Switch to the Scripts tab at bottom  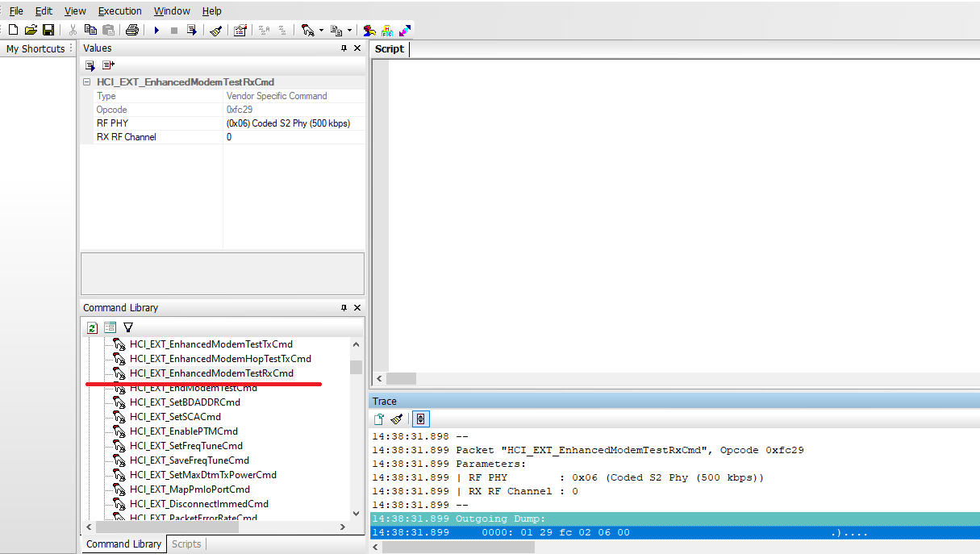pos(186,544)
